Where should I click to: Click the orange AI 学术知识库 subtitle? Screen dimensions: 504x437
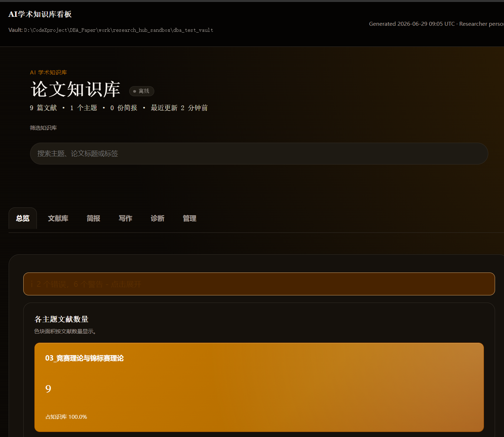[48, 72]
